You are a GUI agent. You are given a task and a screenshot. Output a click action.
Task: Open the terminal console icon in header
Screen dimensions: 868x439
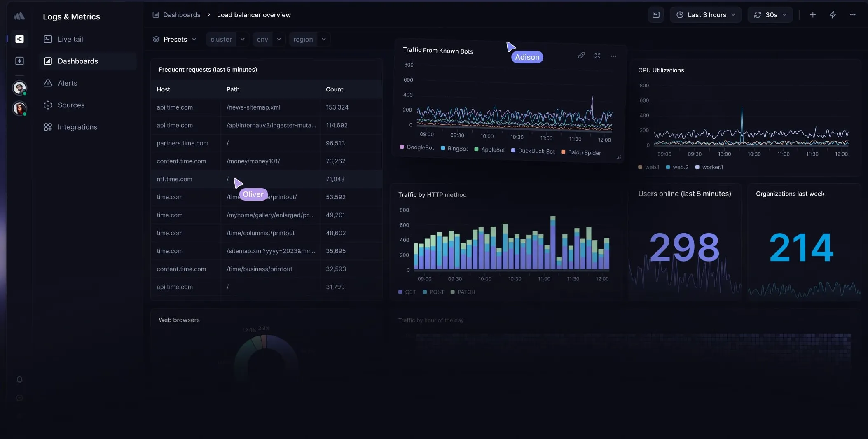click(x=656, y=15)
